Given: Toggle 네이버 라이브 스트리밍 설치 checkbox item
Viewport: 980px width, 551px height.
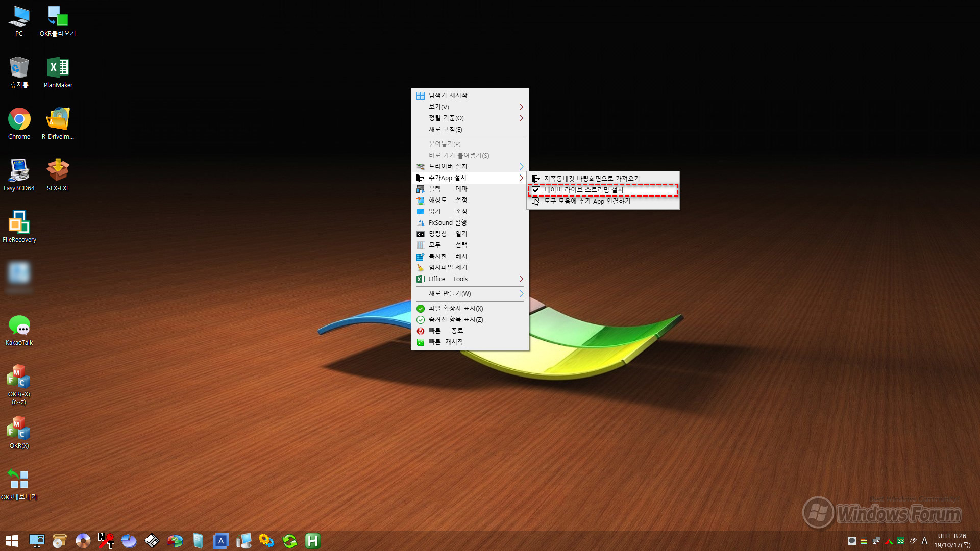Looking at the screenshot, I should [x=603, y=190].
